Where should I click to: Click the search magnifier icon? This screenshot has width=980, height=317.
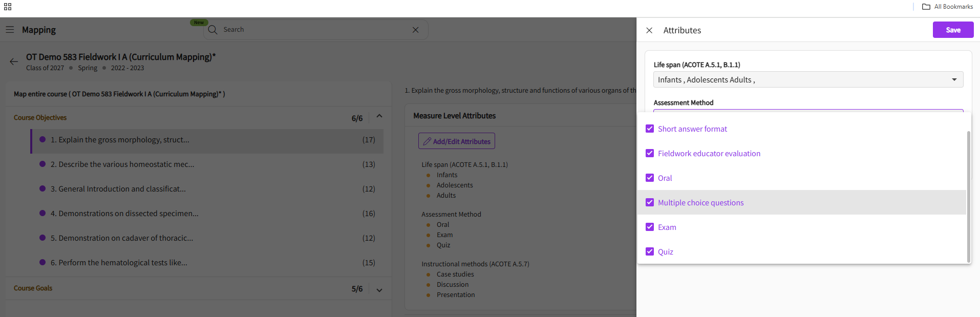213,30
